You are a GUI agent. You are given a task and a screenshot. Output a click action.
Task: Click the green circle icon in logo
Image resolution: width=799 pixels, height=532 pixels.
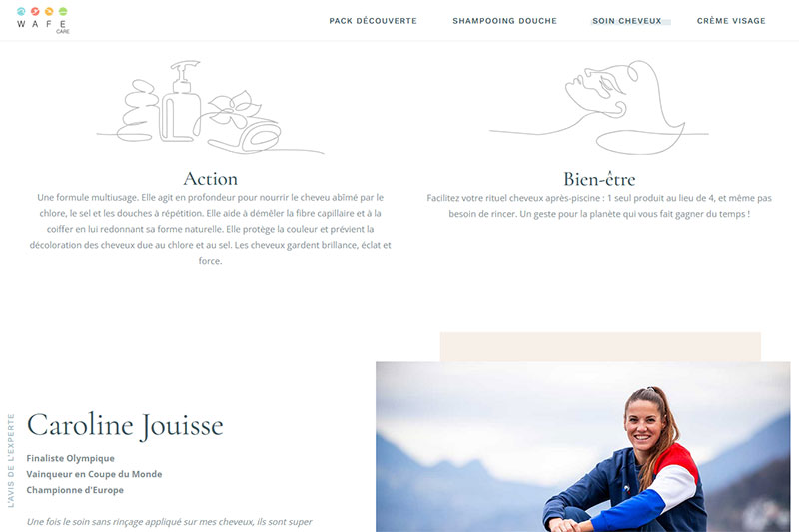click(63, 11)
